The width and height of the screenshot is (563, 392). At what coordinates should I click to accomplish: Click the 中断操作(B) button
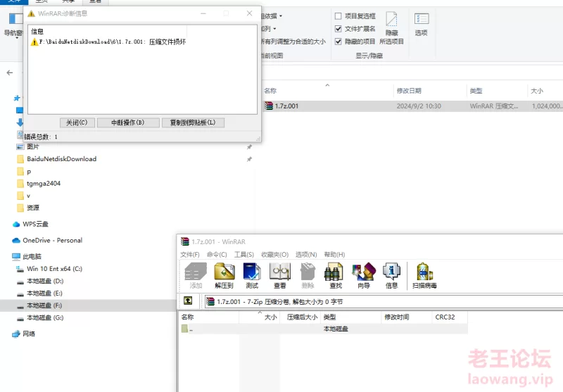coord(128,122)
